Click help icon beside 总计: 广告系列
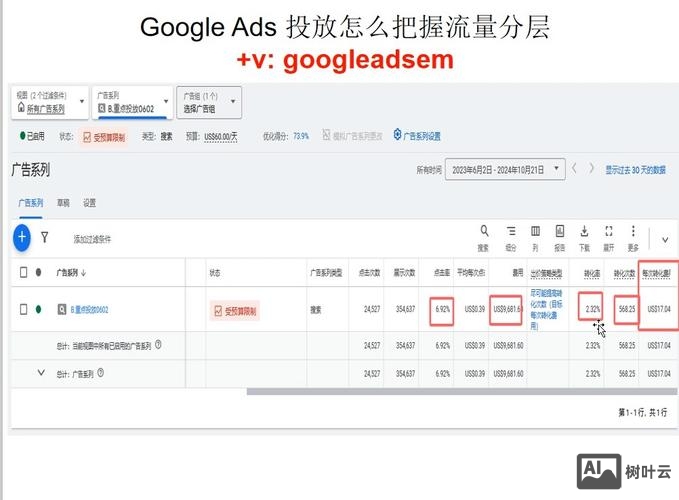This screenshot has height=500, width=679. click(x=100, y=373)
